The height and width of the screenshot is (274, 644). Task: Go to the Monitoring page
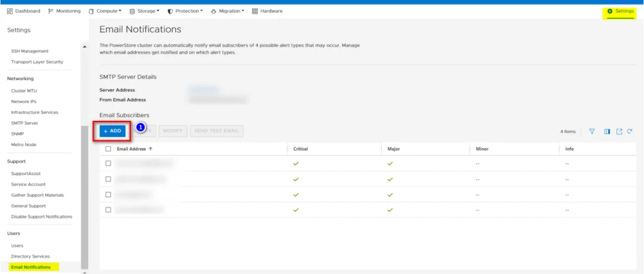tap(65, 11)
